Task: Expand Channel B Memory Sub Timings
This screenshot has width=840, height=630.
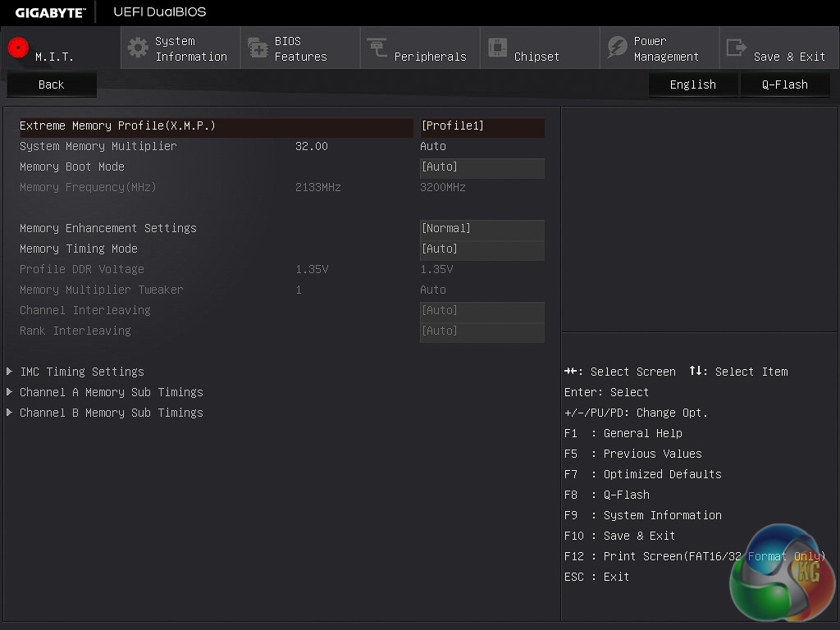Action: (x=112, y=413)
